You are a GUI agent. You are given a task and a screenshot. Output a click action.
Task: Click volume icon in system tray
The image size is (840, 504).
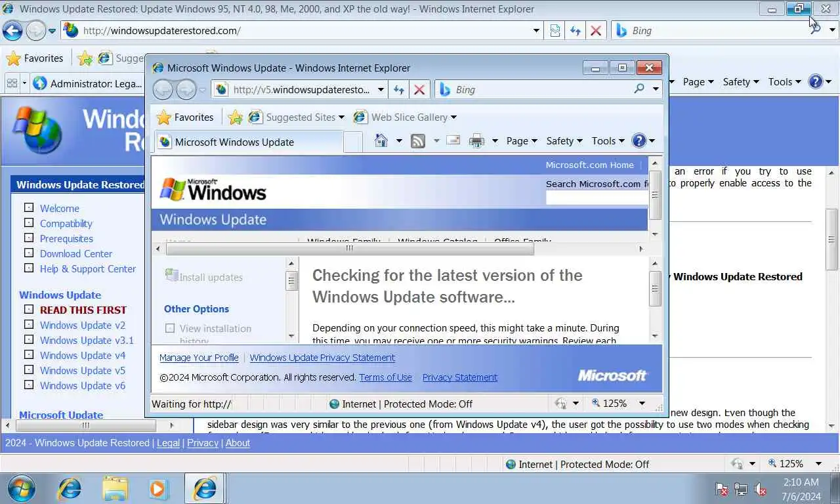click(x=761, y=490)
